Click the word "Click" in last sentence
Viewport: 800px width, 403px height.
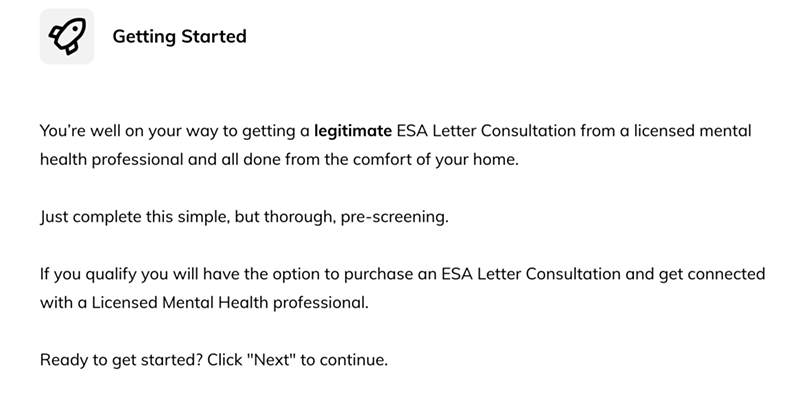(225, 360)
